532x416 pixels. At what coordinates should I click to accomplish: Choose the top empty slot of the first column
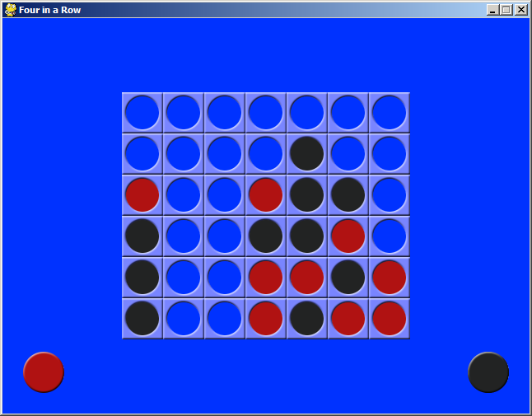[x=142, y=113]
